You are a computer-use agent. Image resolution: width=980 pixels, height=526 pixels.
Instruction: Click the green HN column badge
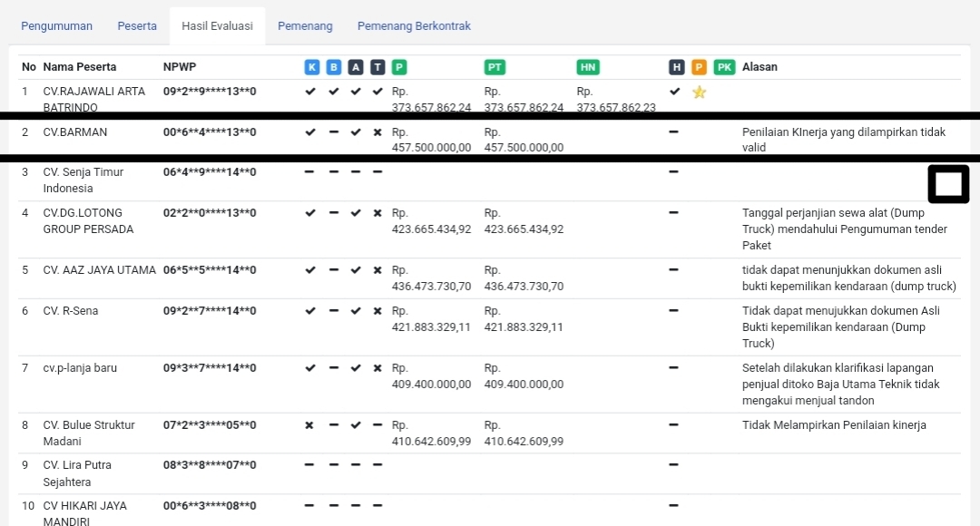588,67
